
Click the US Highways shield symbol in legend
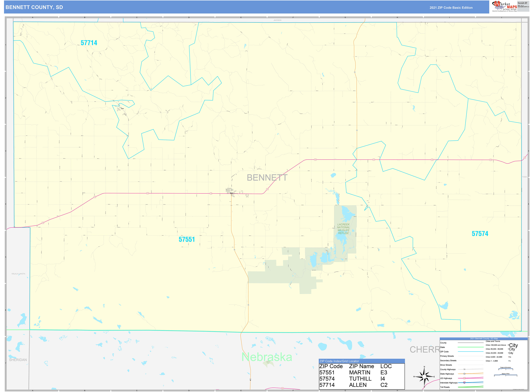[464, 378]
